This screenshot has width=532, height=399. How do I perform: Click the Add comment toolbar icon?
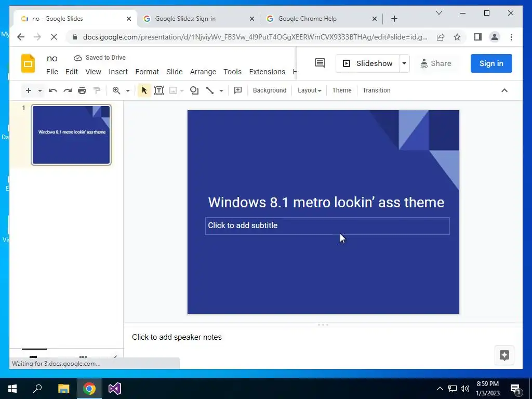[238, 90]
